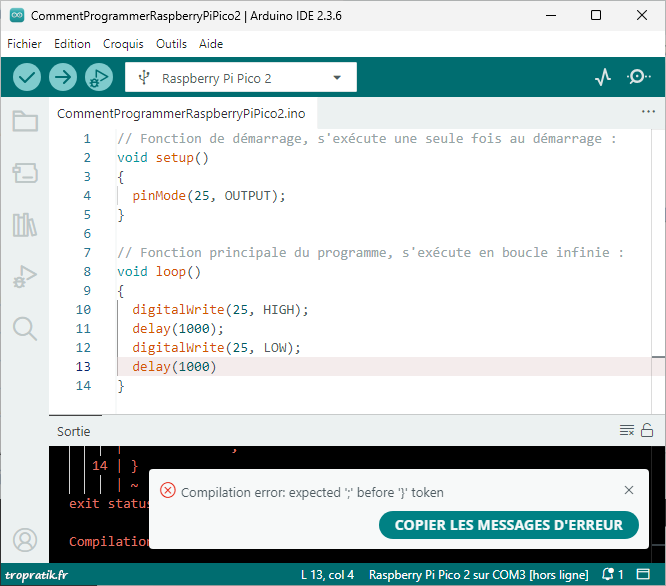
Task: Click the closing brace on line 14
Action: (x=121, y=386)
